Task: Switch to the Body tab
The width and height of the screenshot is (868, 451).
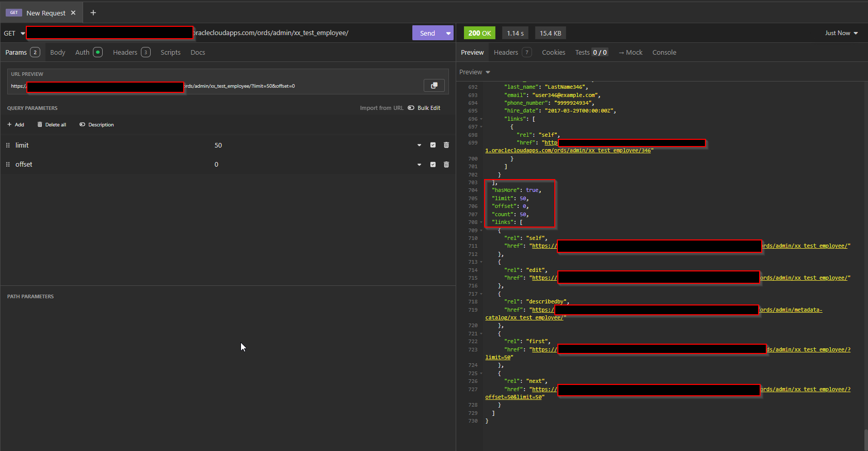Action: click(x=58, y=53)
